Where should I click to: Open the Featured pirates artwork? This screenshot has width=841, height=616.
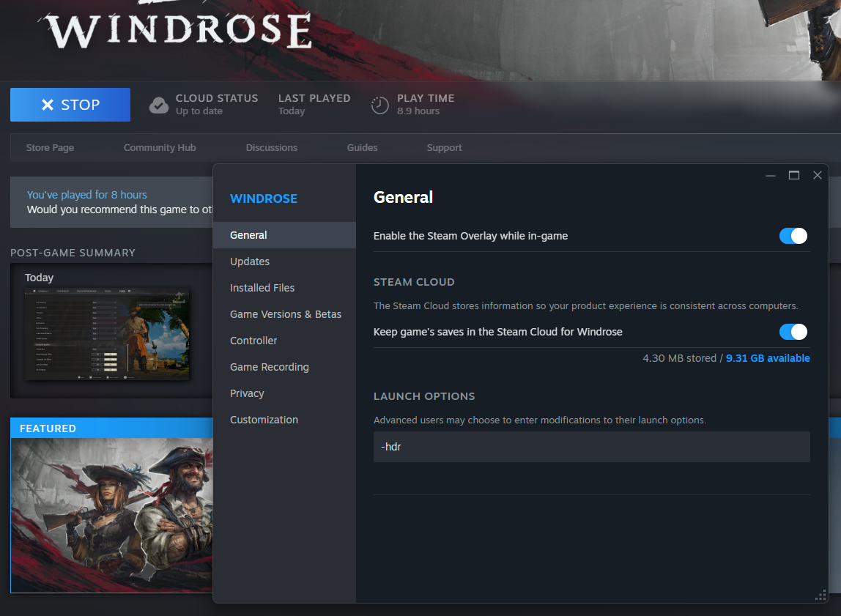111,515
